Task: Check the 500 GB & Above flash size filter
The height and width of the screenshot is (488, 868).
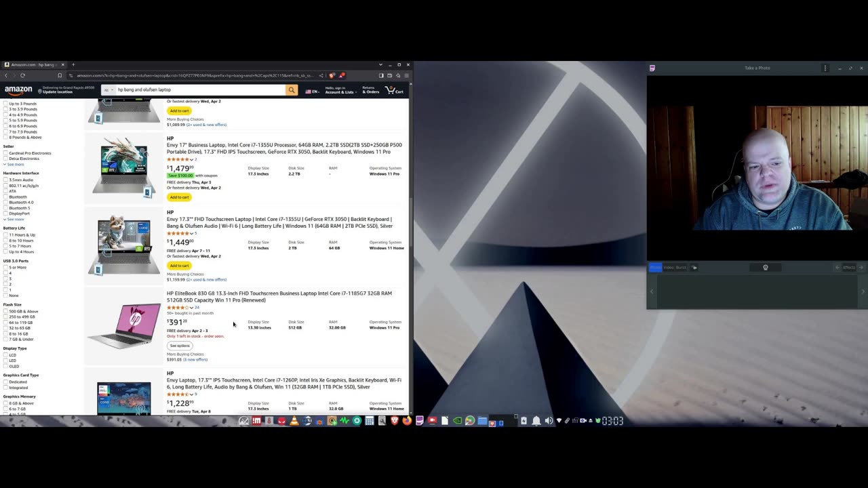Action: (x=6, y=311)
